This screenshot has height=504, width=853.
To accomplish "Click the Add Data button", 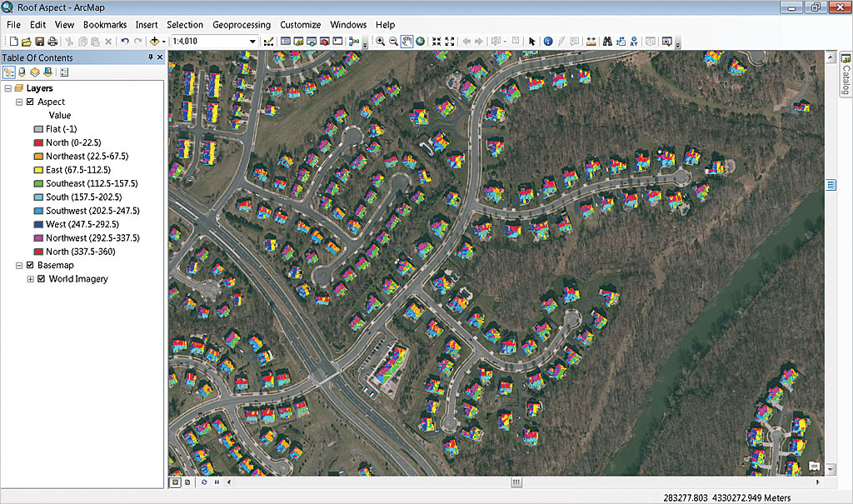I will [154, 42].
